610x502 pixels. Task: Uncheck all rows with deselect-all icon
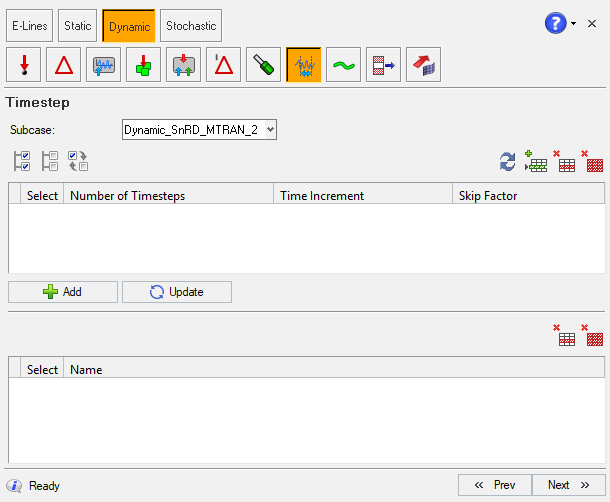coord(50,161)
